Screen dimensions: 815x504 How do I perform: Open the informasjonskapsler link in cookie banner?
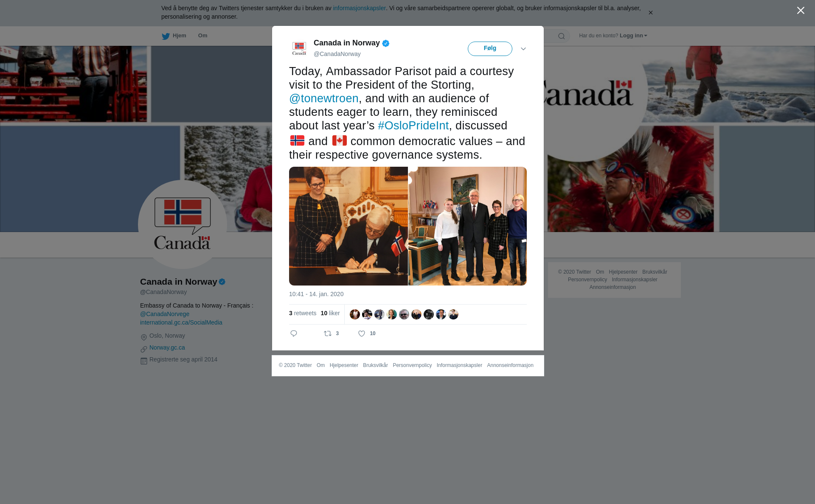point(359,8)
